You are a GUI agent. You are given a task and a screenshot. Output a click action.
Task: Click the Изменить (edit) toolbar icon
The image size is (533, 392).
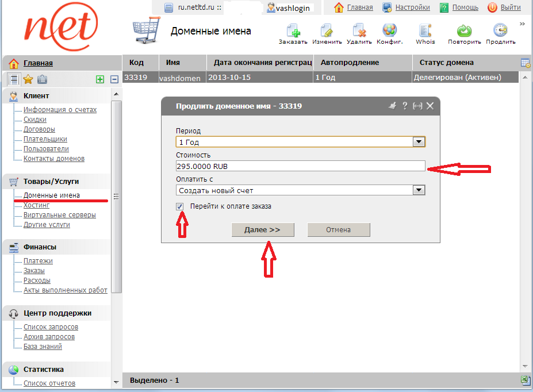click(327, 31)
